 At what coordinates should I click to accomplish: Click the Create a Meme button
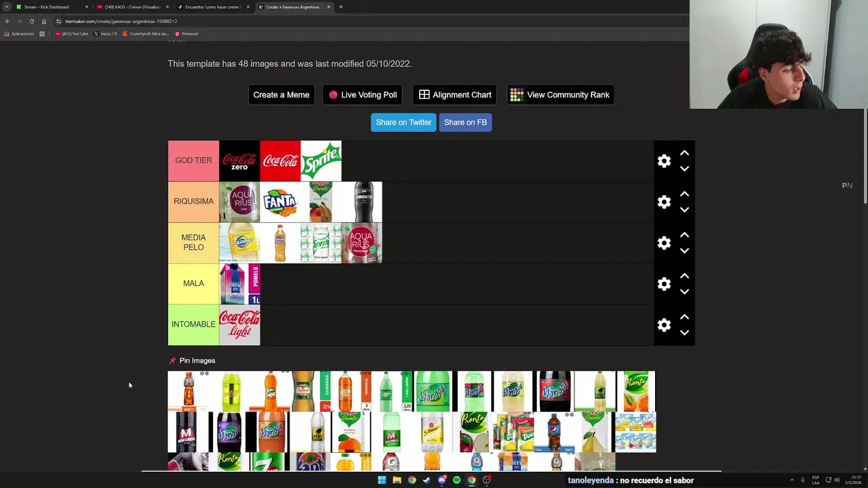(281, 95)
